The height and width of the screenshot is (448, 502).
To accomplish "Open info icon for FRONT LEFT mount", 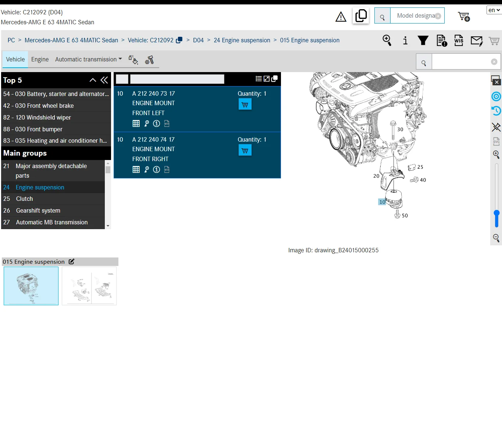I will (157, 124).
